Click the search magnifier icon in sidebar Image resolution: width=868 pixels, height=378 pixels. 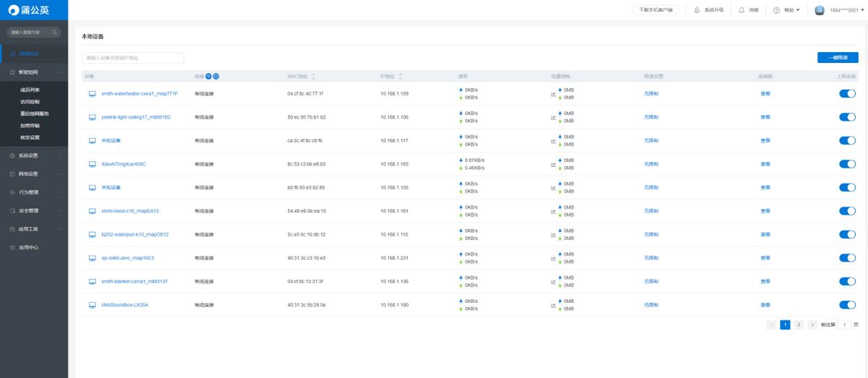[54, 33]
